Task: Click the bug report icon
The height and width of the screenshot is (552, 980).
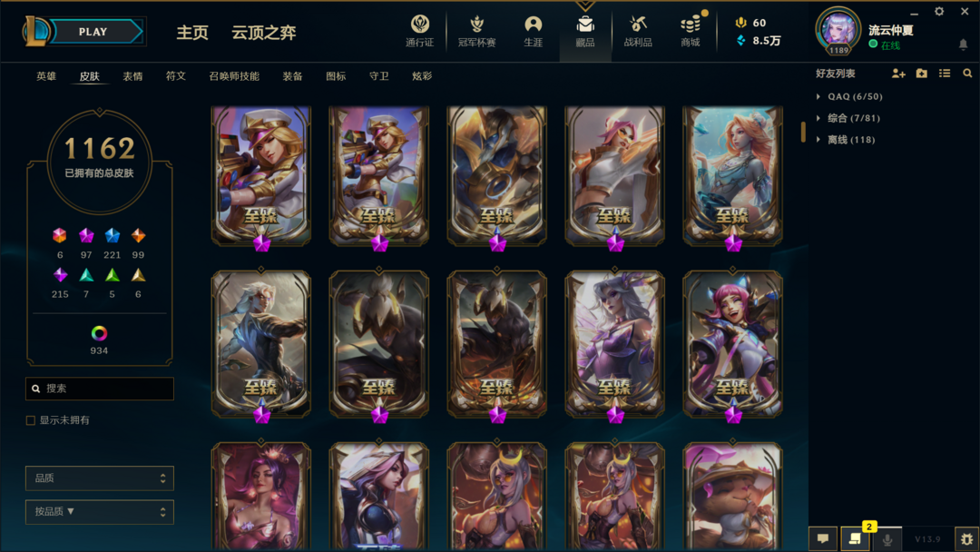Action: pos(966,539)
